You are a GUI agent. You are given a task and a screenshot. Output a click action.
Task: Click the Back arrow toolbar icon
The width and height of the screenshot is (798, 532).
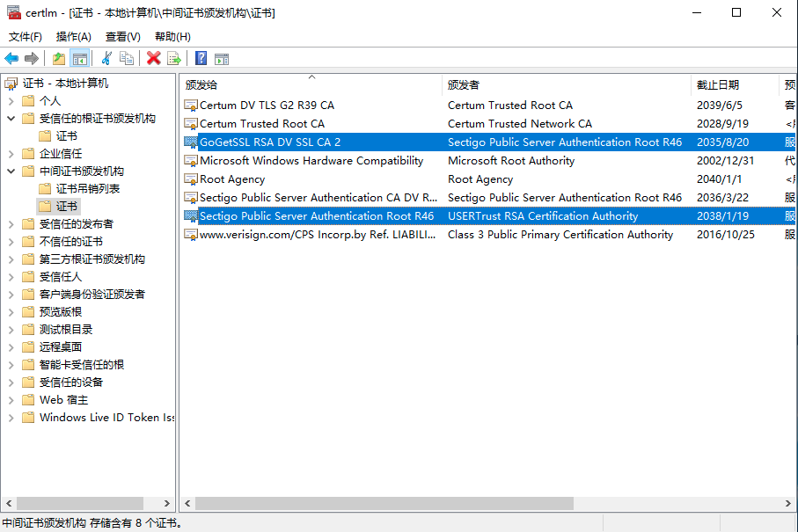[x=11, y=58]
